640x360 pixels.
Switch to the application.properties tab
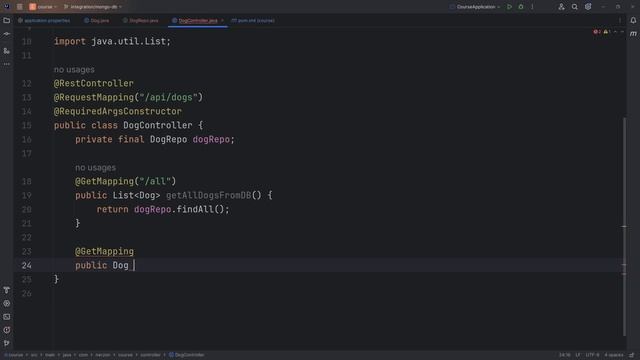click(x=44, y=20)
